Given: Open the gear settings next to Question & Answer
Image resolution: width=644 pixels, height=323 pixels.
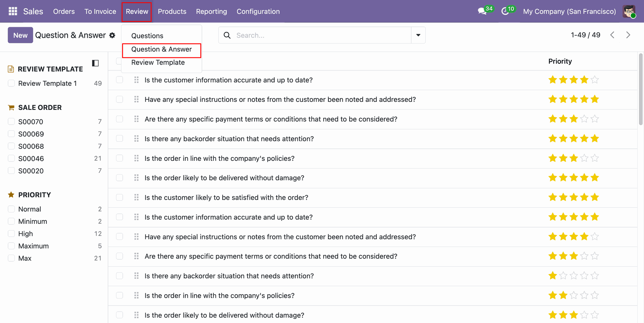Looking at the screenshot, I should [x=112, y=35].
